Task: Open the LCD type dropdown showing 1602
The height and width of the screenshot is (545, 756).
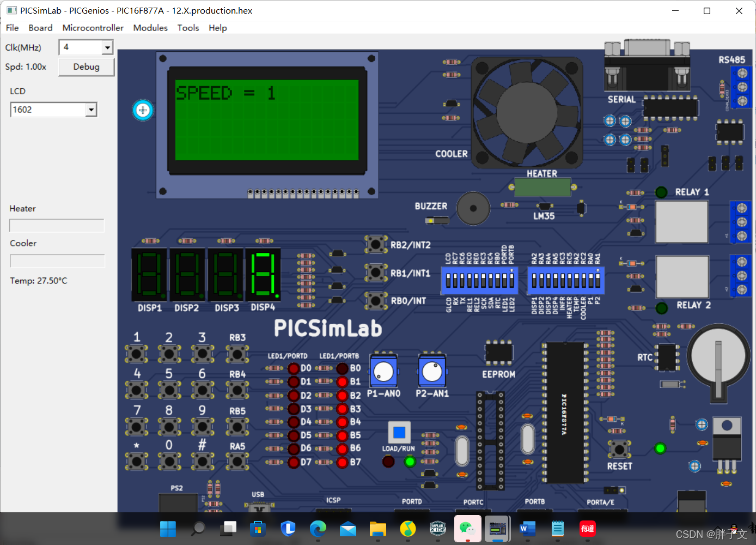Action: pos(91,110)
